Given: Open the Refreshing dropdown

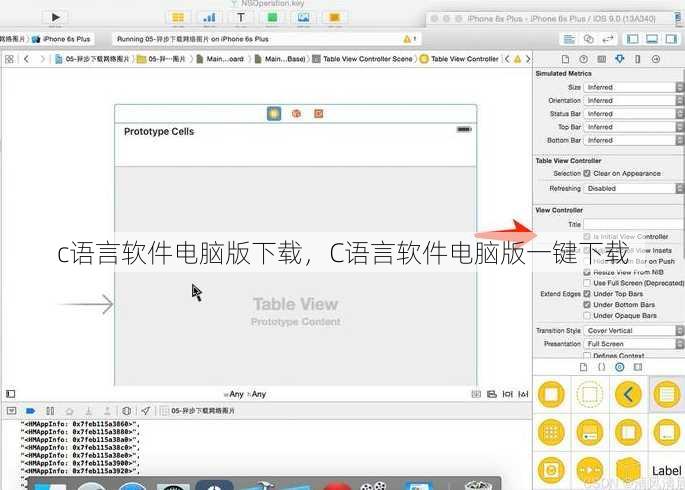Looking at the screenshot, I should click(633, 189).
